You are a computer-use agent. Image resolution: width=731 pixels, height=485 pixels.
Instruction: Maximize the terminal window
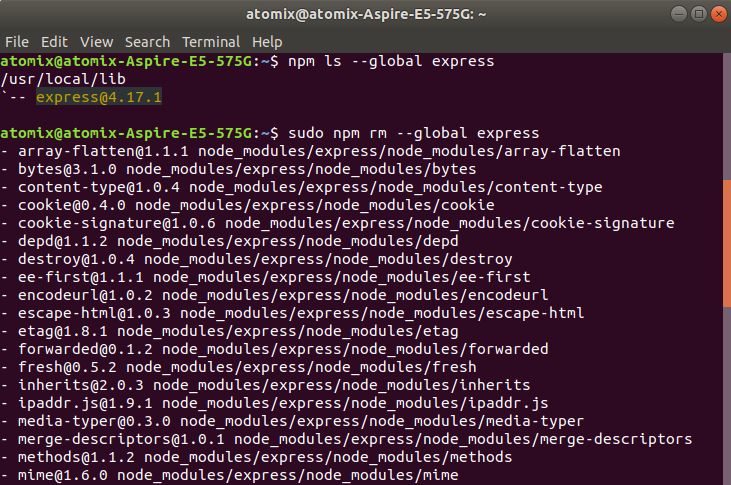(x=699, y=14)
